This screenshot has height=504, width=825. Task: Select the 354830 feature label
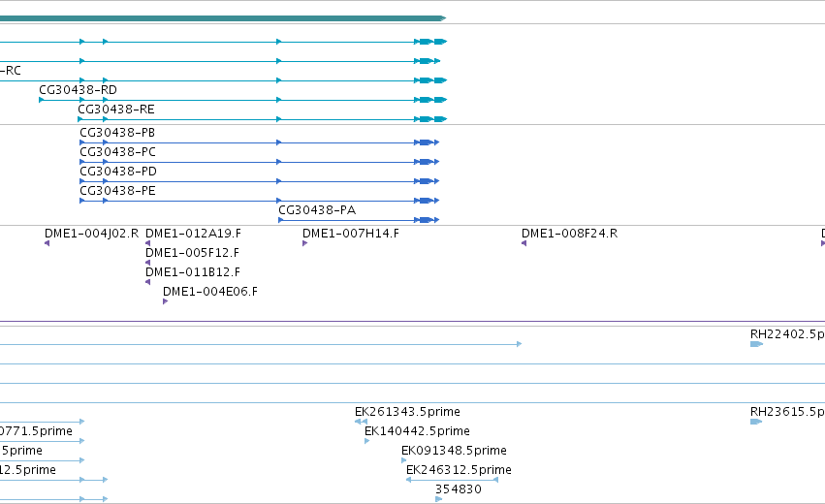(x=459, y=489)
